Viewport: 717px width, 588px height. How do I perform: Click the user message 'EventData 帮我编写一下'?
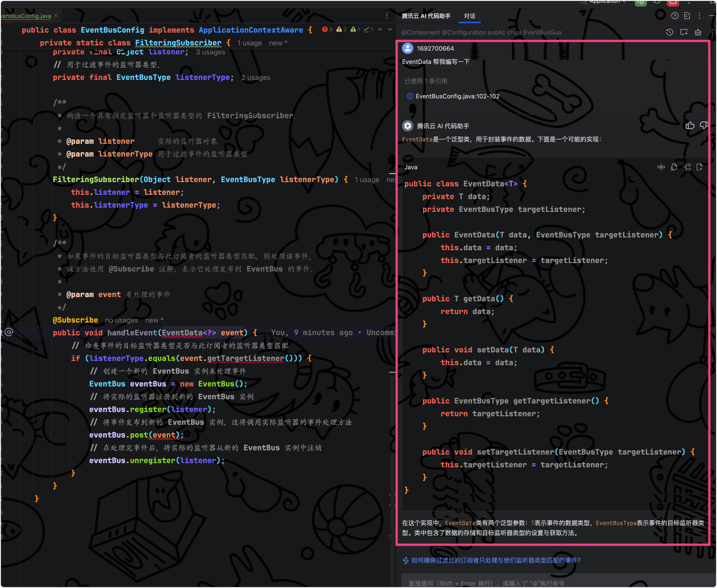tap(436, 62)
